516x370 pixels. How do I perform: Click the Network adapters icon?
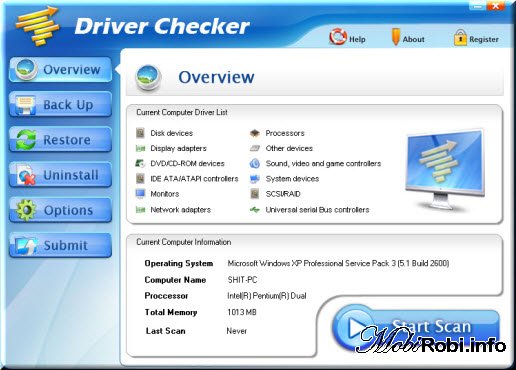pyautogui.click(x=140, y=210)
